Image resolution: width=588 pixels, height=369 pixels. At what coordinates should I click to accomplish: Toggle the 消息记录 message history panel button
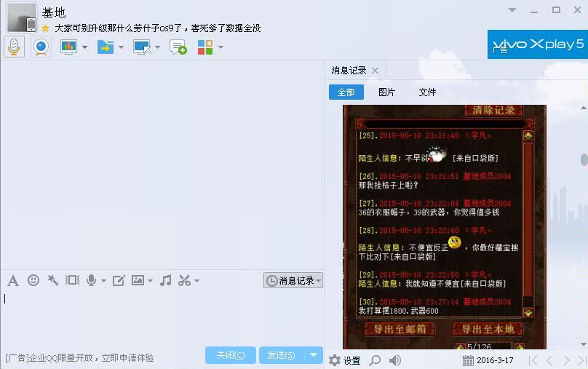[293, 280]
